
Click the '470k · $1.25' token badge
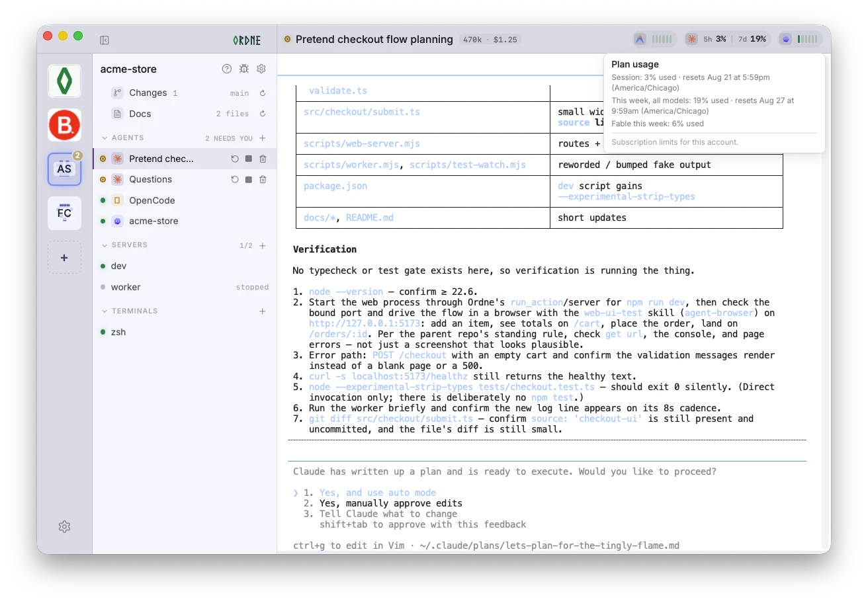pyautogui.click(x=490, y=40)
